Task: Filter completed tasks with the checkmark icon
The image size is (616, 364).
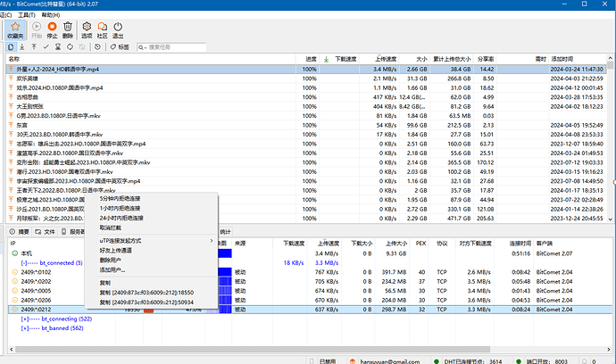Action: pyautogui.click(x=46, y=47)
